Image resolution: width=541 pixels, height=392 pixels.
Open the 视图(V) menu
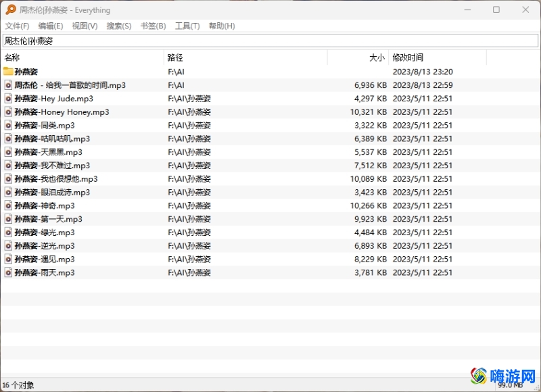point(85,26)
